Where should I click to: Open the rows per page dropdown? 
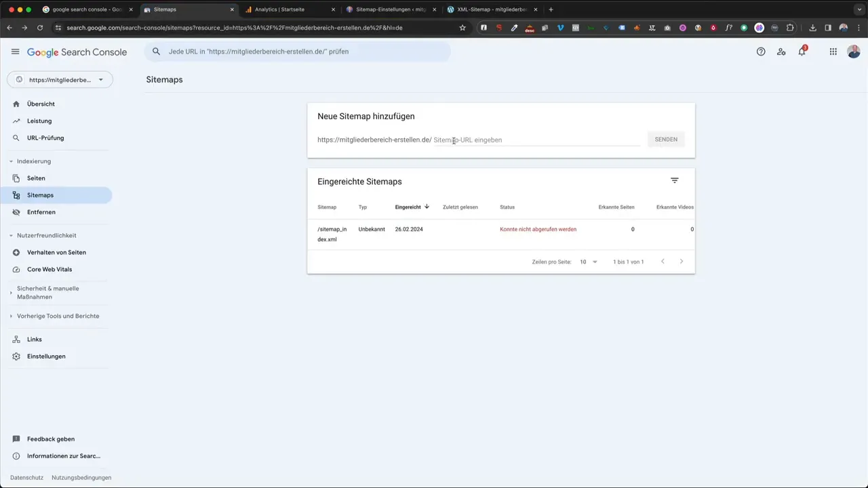click(589, 262)
